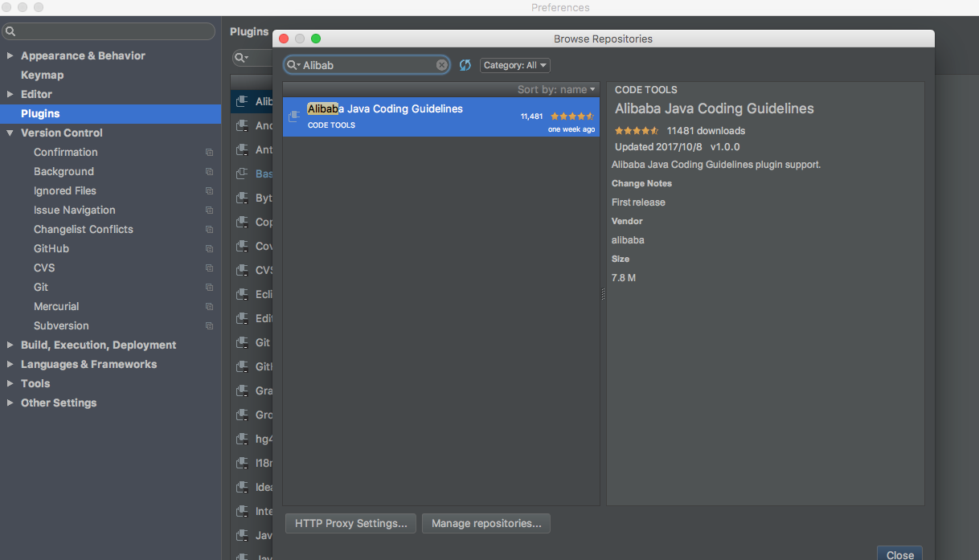The image size is (979, 560).
Task: Expand the Appearance & Behavior section
Action: [10, 55]
